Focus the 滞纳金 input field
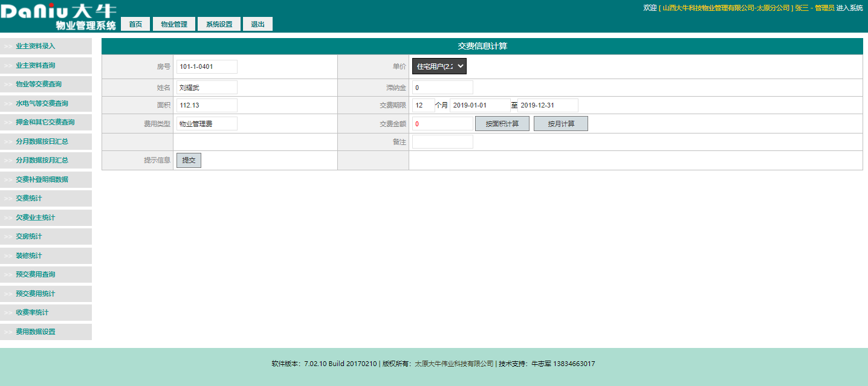 (x=442, y=88)
